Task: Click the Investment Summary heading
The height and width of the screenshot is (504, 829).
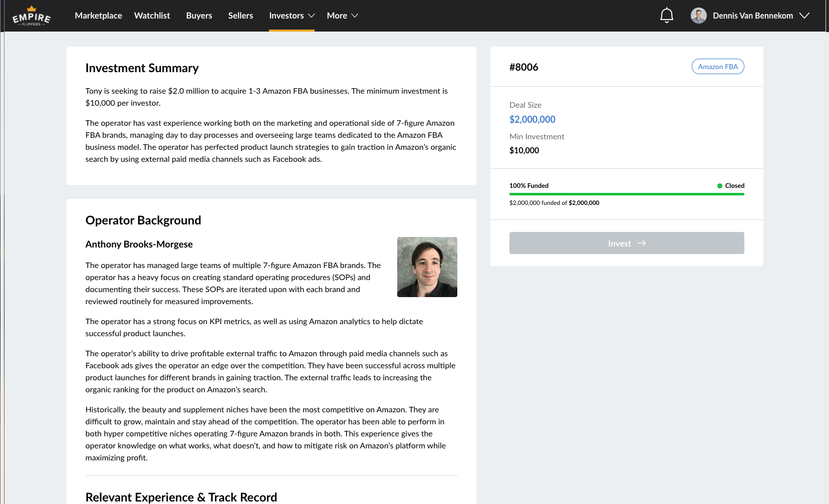Action: pos(142,68)
